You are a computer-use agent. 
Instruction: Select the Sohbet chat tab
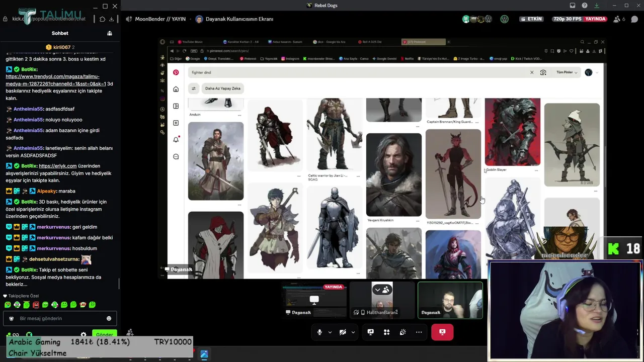tap(60, 33)
